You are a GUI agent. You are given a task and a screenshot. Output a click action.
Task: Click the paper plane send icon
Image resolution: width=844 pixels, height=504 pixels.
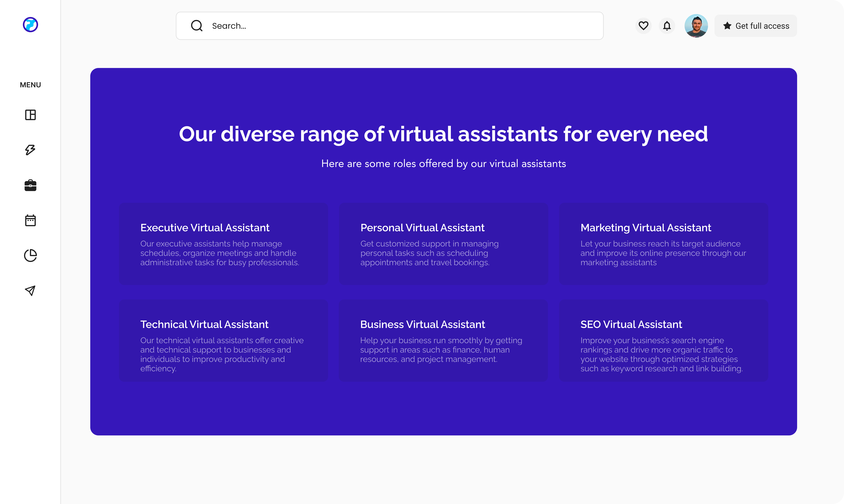point(30,290)
